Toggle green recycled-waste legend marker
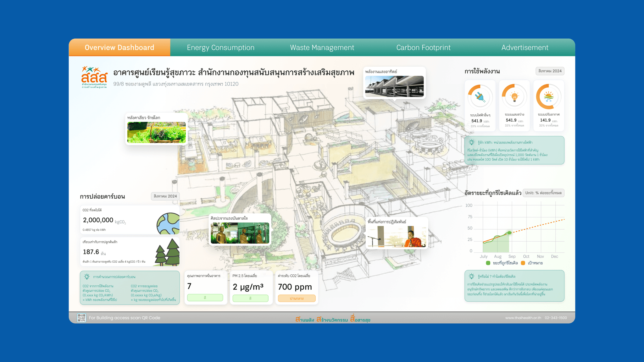Image resolution: width=644 pixels, height=362 pixels. click(488, 263)
